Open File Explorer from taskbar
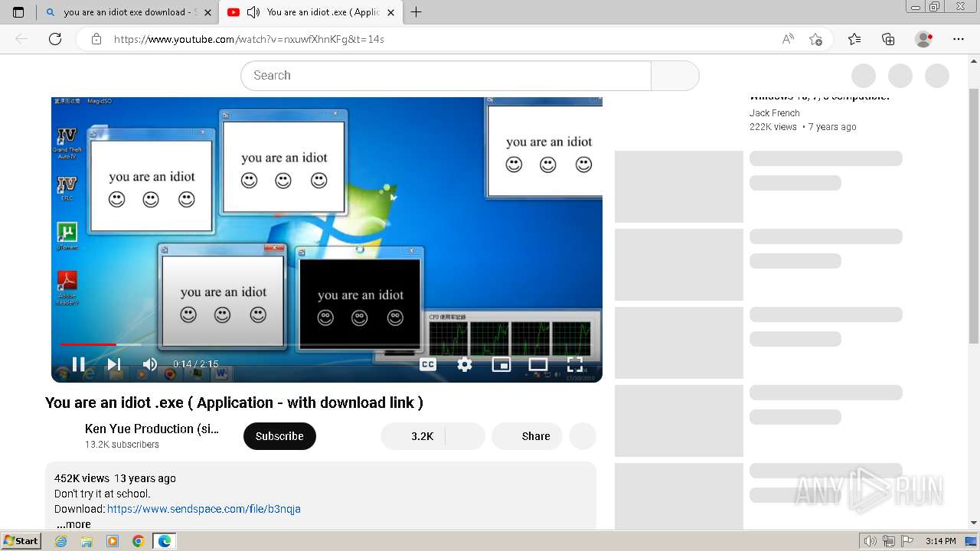 (x=87, y=541)
